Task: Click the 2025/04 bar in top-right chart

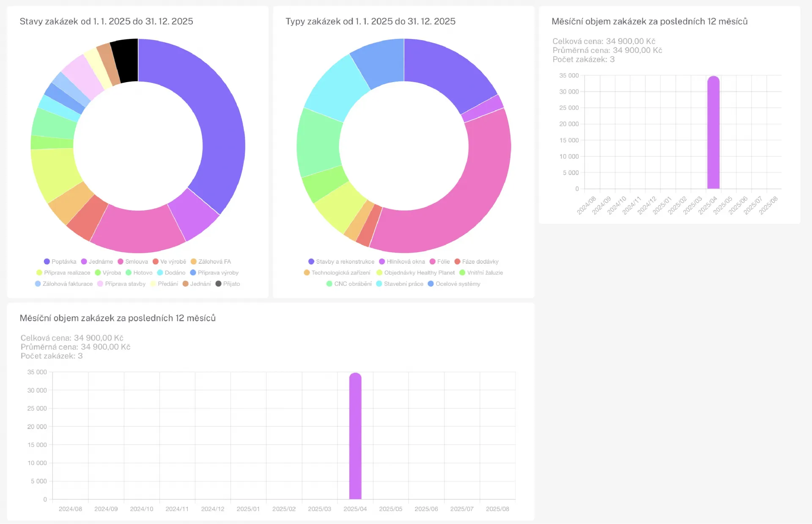Action: pyautogui.click(x=713, y=132)
